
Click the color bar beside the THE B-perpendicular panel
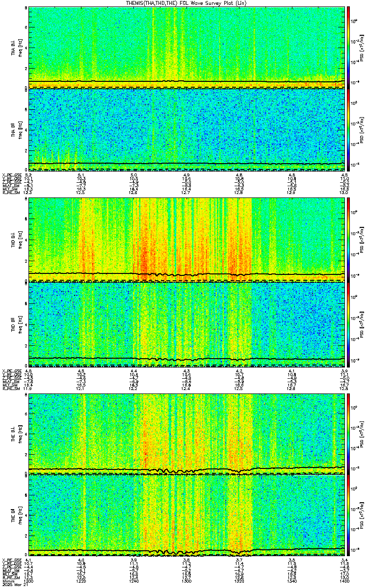tap(349, 433)
